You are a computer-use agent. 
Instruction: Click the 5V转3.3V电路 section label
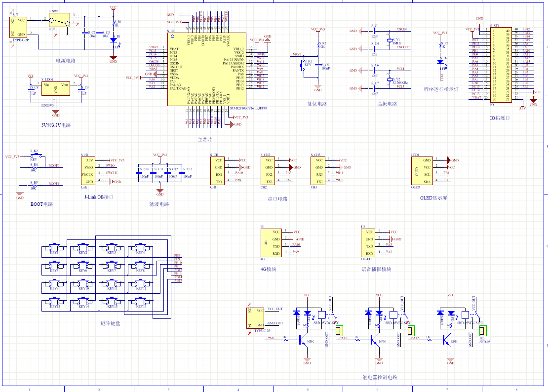pyautogui.click(x=56, y=125)
